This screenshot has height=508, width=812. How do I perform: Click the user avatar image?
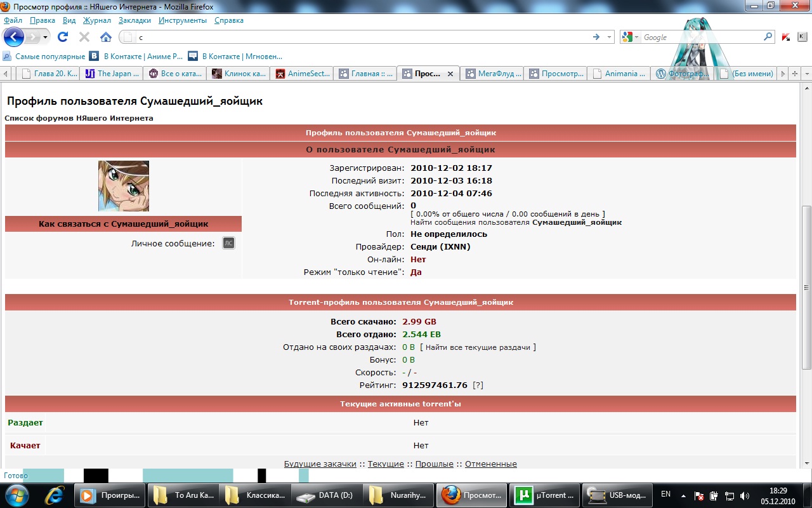tap(124, 186)
